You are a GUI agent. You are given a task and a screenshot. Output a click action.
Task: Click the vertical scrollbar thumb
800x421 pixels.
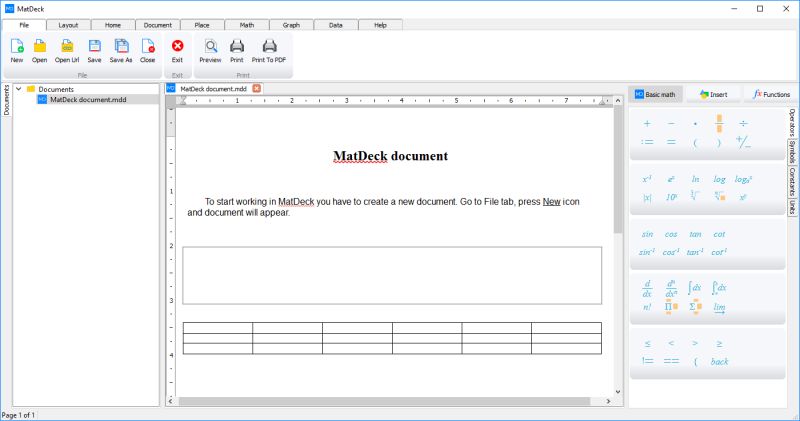pos(618,170)
